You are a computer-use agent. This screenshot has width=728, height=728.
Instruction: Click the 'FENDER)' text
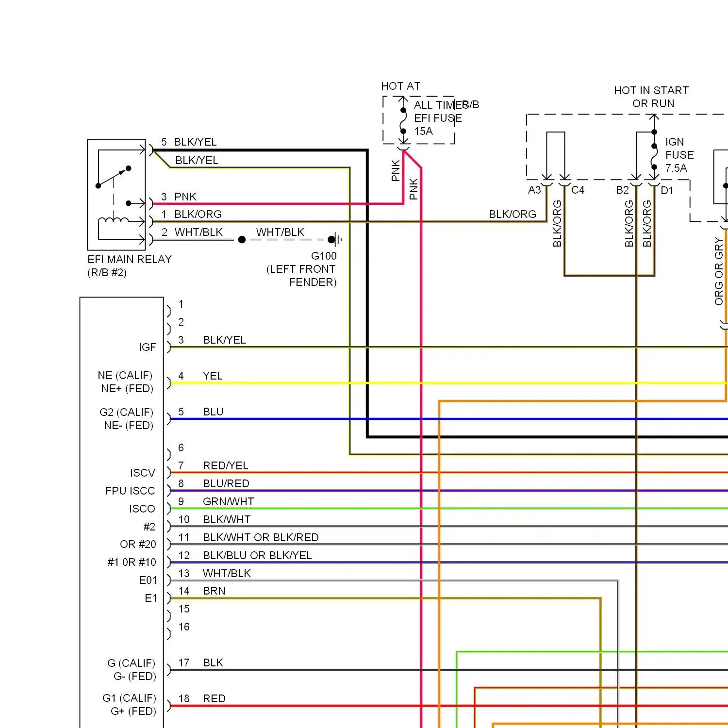tap(313, 282)
